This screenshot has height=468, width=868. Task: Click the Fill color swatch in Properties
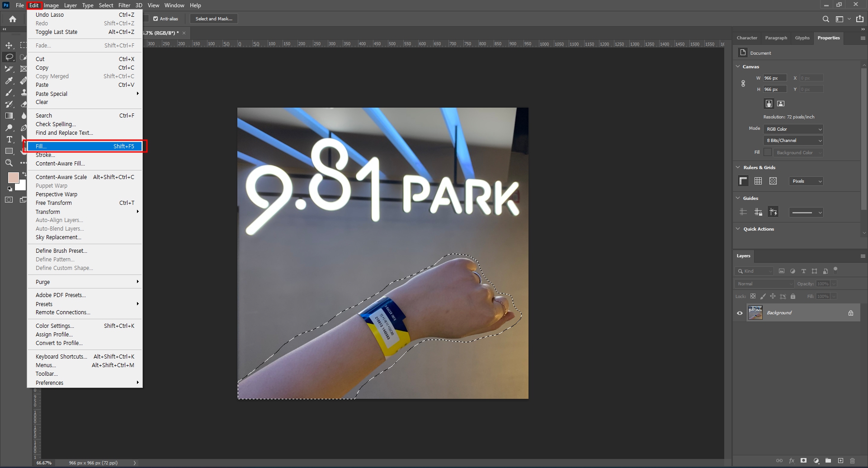(x=768, y=152)
